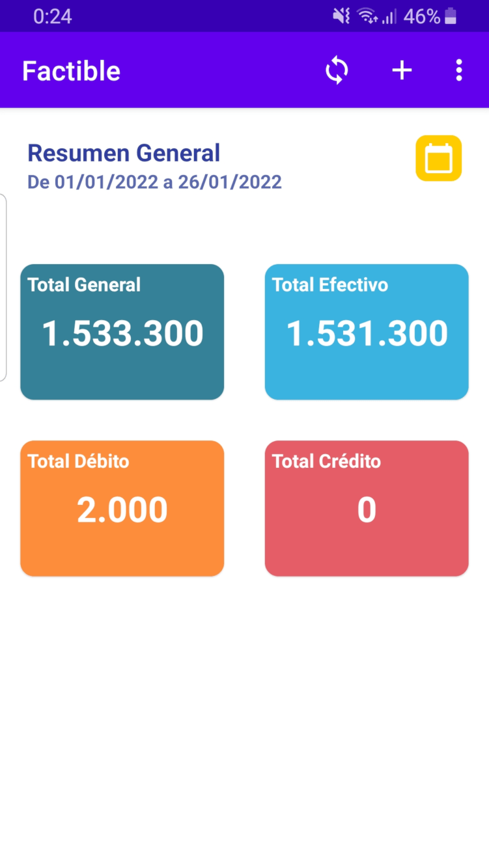Select the 1.533.300 amount

tap(122, 333)
